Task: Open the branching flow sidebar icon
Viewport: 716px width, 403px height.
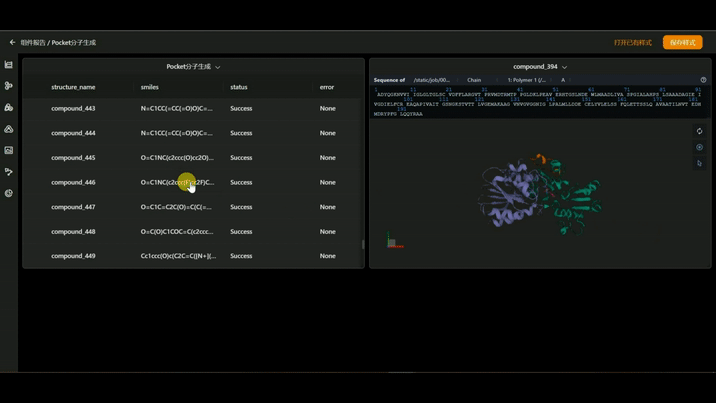Action: point(9,172)
